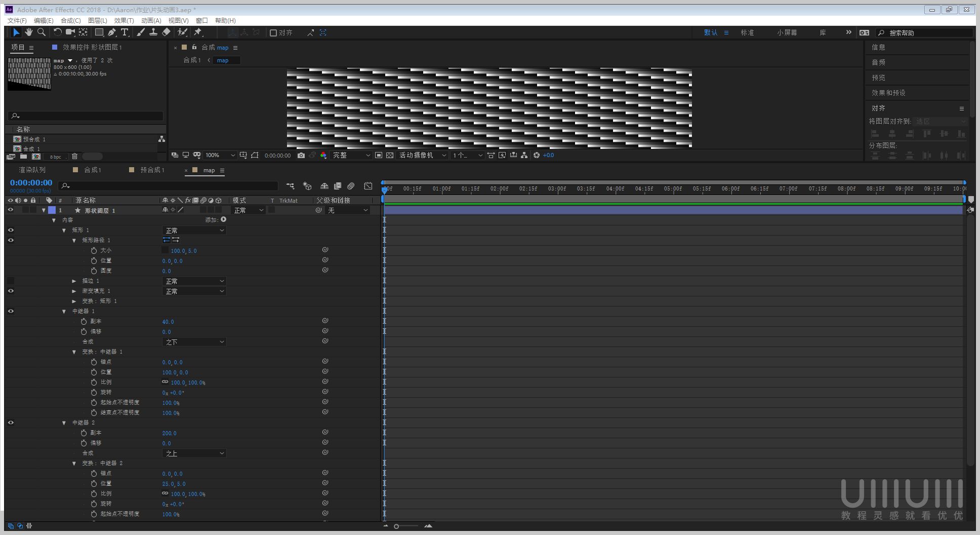Image resolution: width=980 pixels, height=535 pixels.
Task: Select the 标准 workspace
Action: coord(747,32)
